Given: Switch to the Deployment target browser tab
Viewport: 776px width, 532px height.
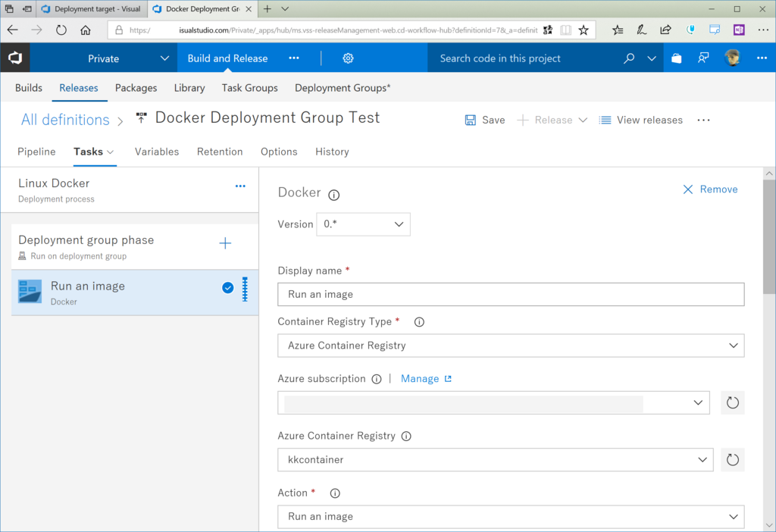Looking at the screenshot, I should [92, 9].
